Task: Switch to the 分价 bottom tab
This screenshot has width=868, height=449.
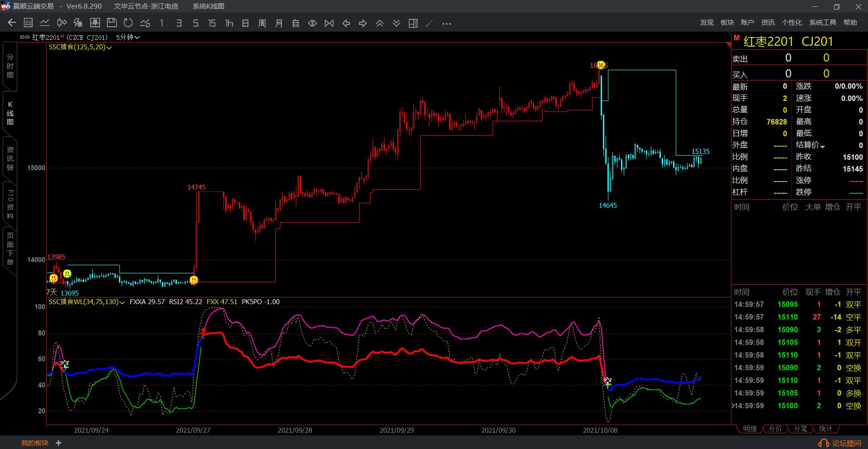Action: (775, 429)
